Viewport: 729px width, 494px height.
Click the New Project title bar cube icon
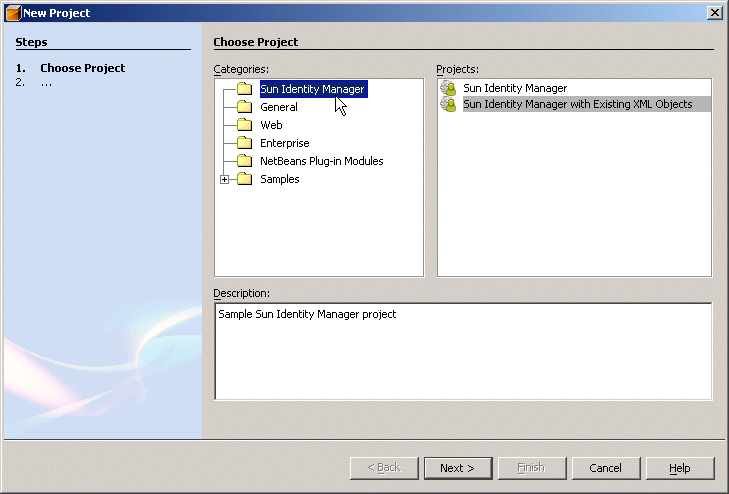pyautogui.click(x=13, y=13)
